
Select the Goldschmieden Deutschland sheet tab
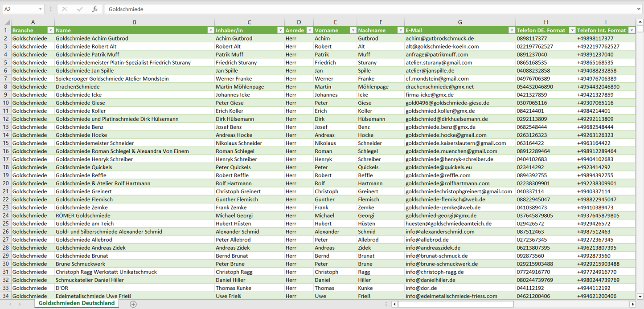[76, 303]
